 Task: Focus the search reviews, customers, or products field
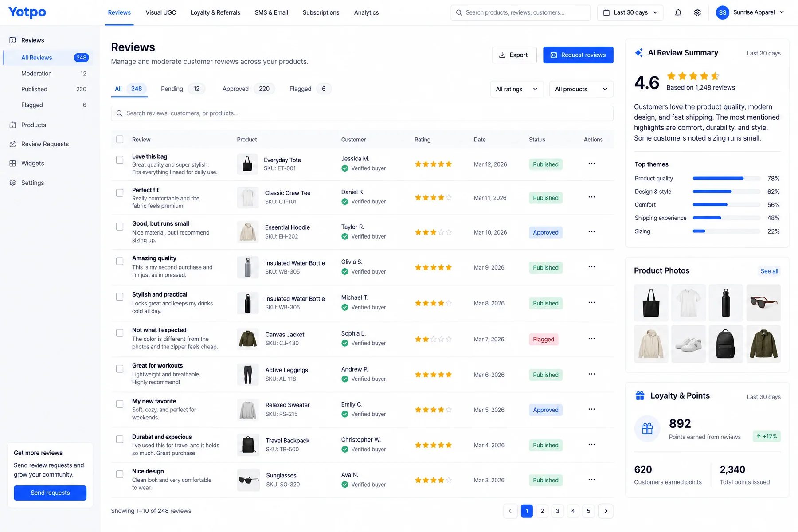[362, 113]
